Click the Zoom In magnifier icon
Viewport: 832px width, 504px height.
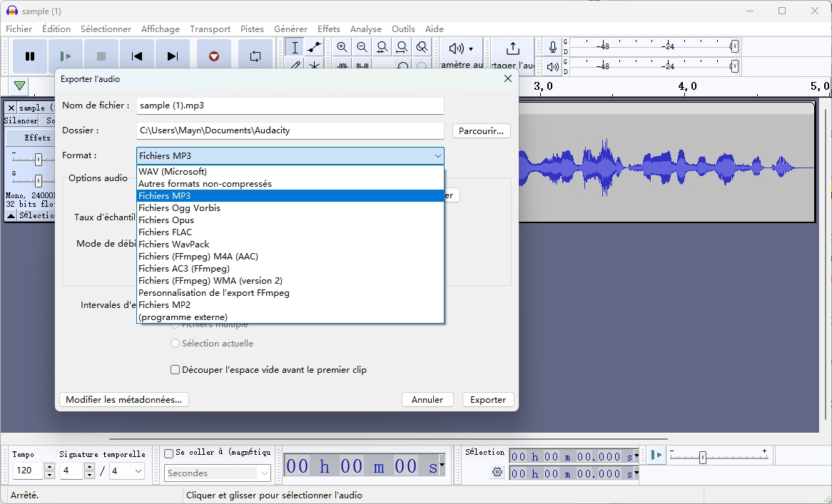(x=343, y=48)
